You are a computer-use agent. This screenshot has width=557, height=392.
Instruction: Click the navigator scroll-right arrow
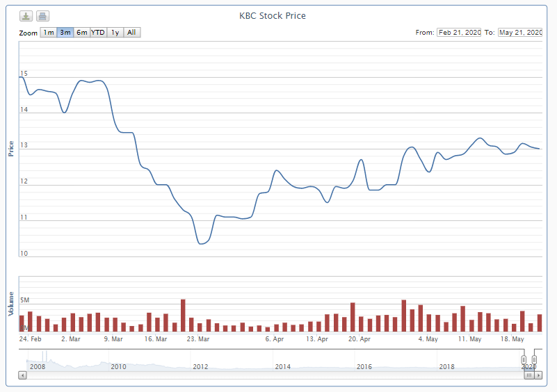click(x=538, y=375)
